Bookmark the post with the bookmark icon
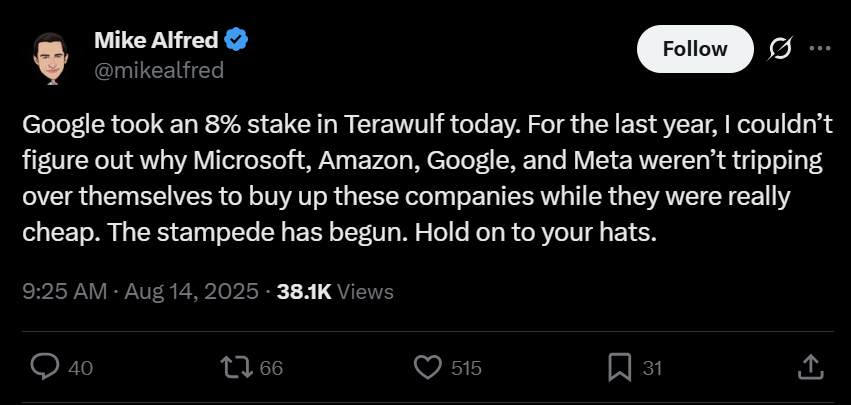 pos(620,367)
